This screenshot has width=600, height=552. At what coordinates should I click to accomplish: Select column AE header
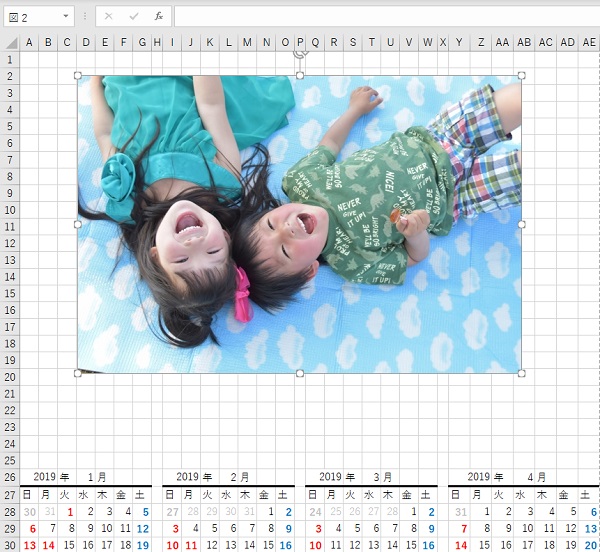click(589, 42)
